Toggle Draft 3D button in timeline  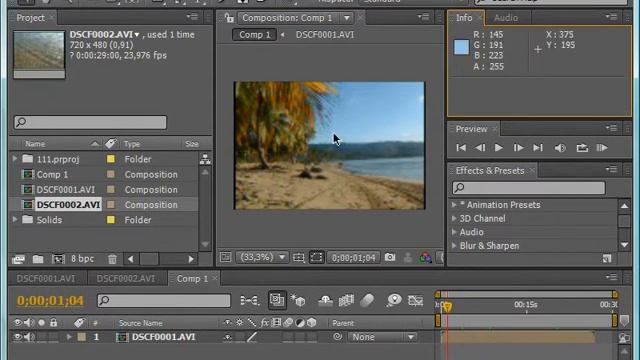coord(298,301)
